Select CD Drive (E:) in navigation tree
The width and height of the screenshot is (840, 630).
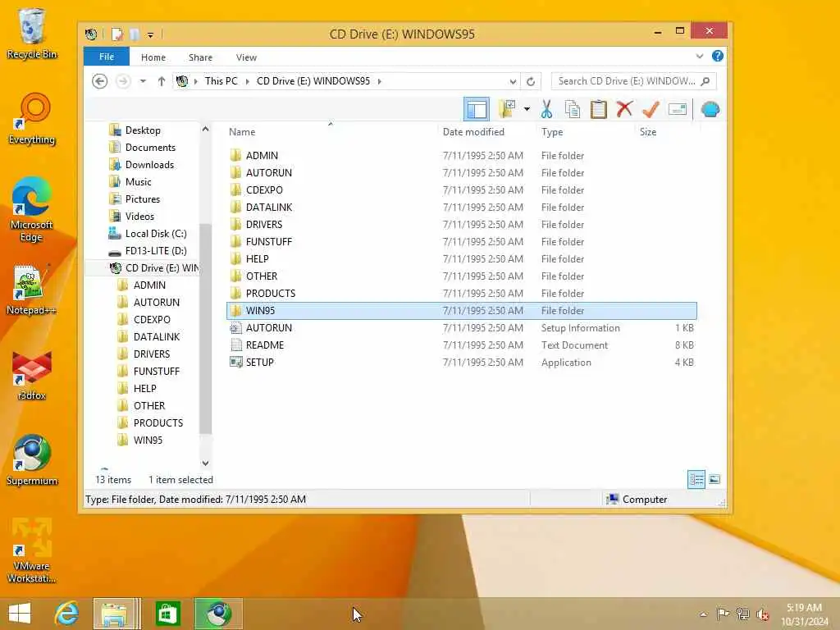point(154,268)
